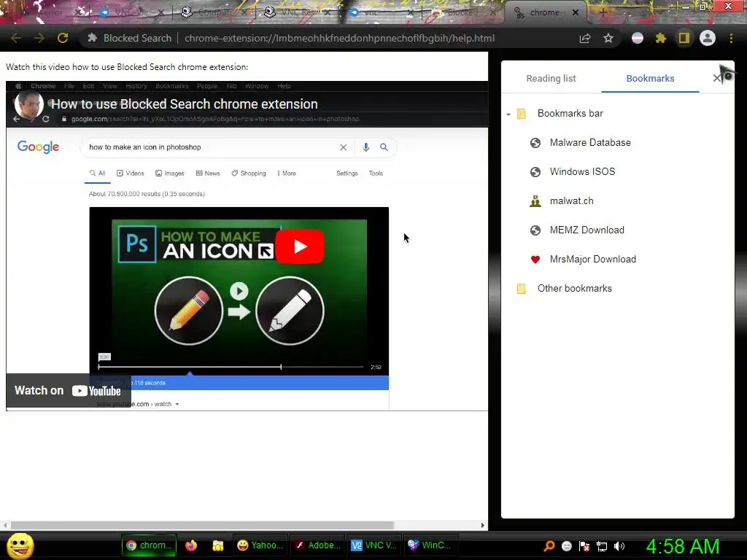
Task: Click the Blocked Search extension puzzle icon in the address bar
Action: click(93, 38)
